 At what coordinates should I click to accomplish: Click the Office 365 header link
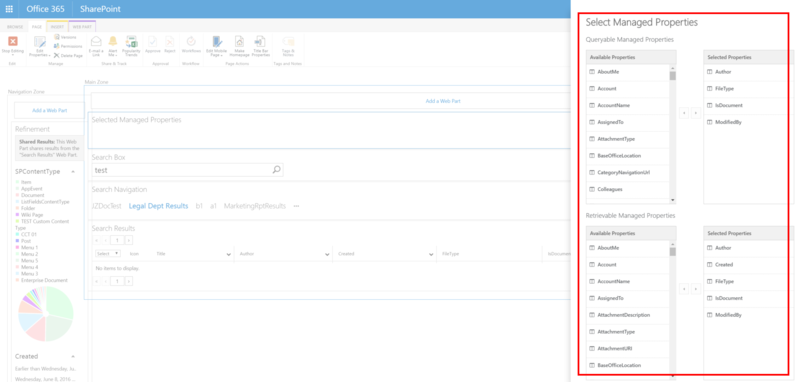pyautogui.click(x=44, y=9)
